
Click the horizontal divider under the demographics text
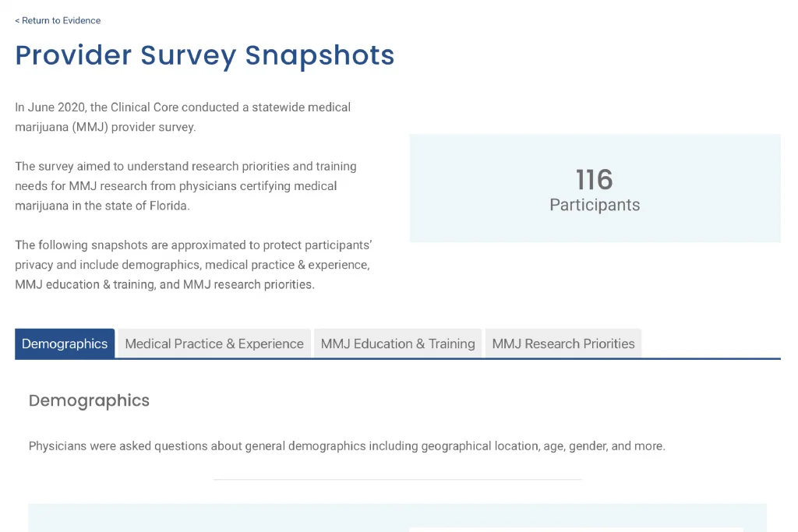[397, 480]
